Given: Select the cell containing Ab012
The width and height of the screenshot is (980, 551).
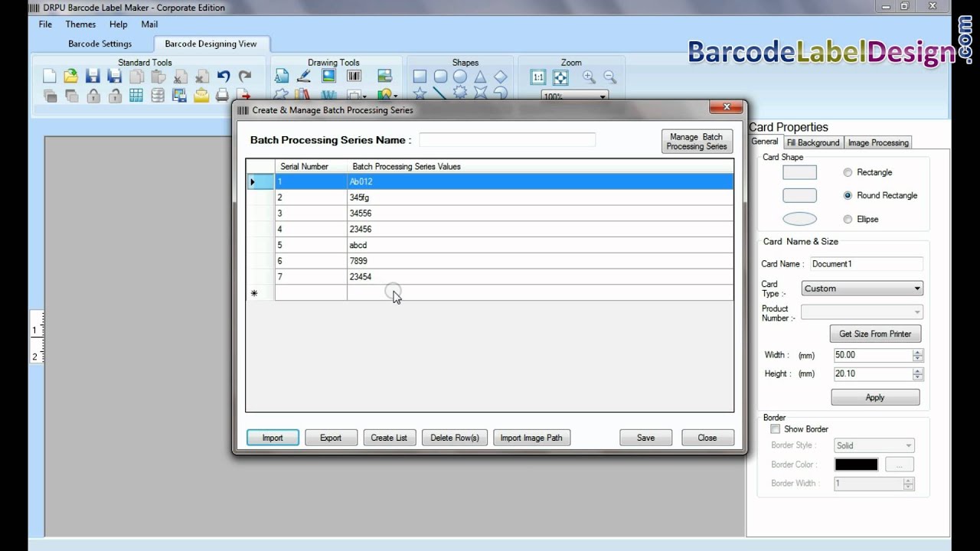Looking at the screenshot, I should click(540, 181).
